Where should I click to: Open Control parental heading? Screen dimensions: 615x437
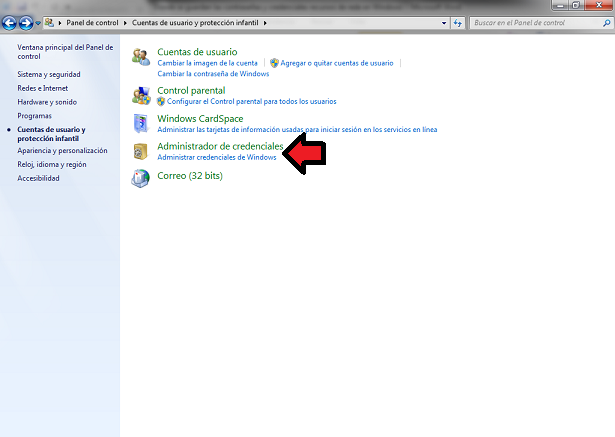tap(191, 91)
